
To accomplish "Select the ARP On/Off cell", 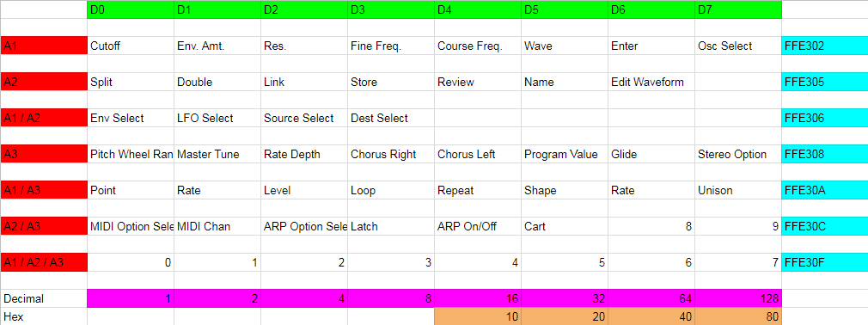I will 478,226.
